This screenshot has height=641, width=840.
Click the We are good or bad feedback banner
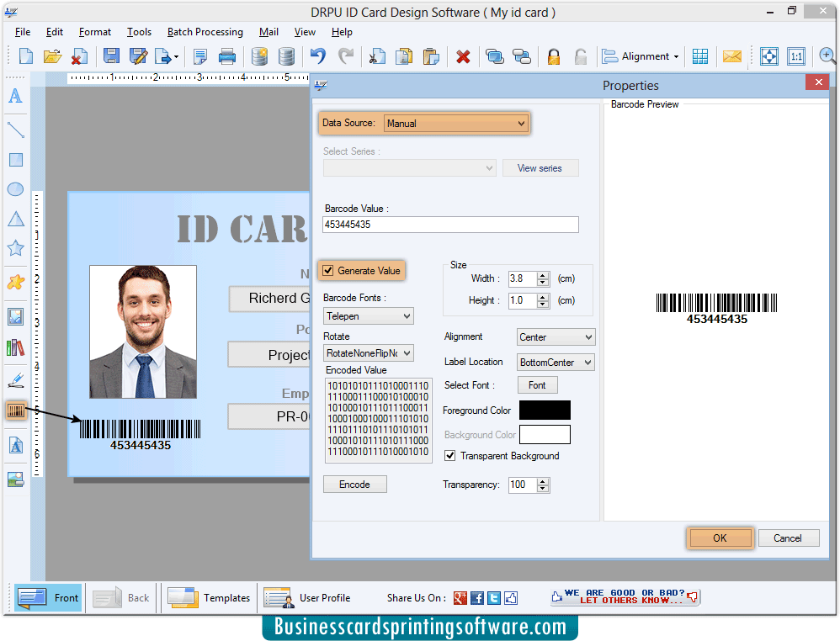pyautogui.click(x=625, y=596)
